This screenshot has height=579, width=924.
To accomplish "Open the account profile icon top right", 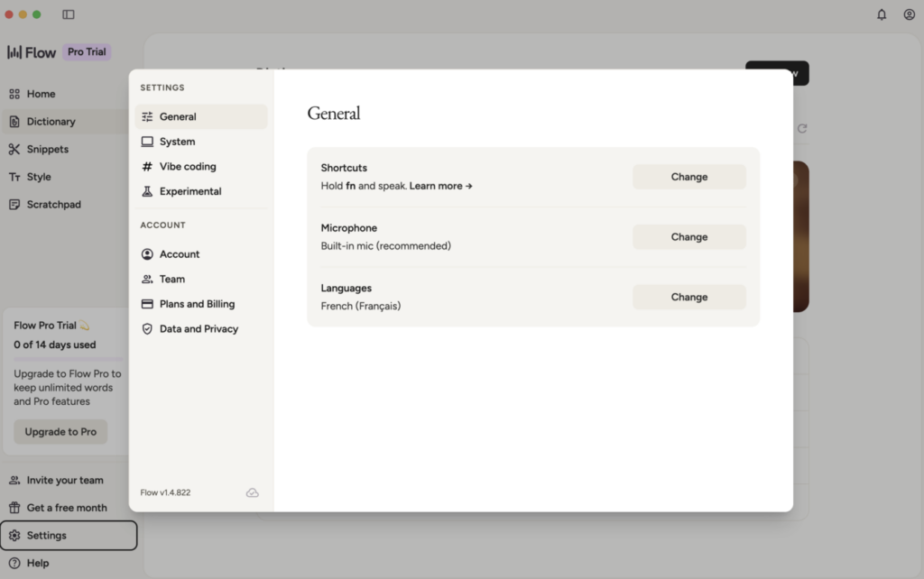I will coord(909,14).
